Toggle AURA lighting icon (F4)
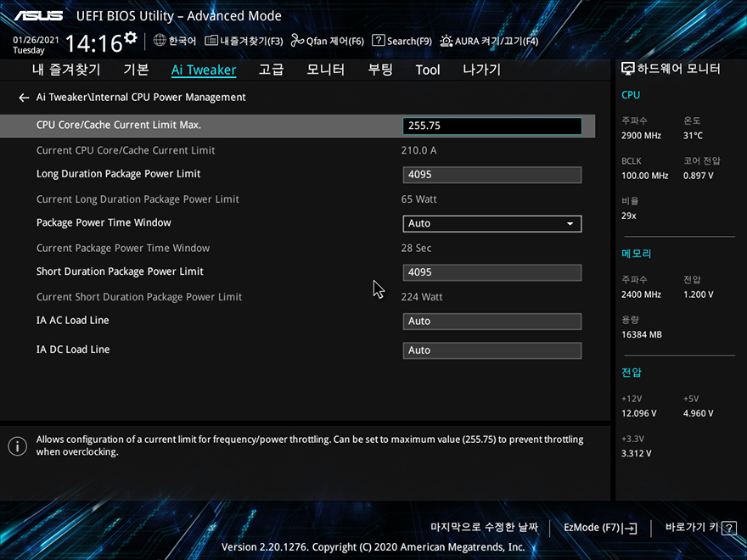Screen dimensions: 747x560 pos(446,41)
